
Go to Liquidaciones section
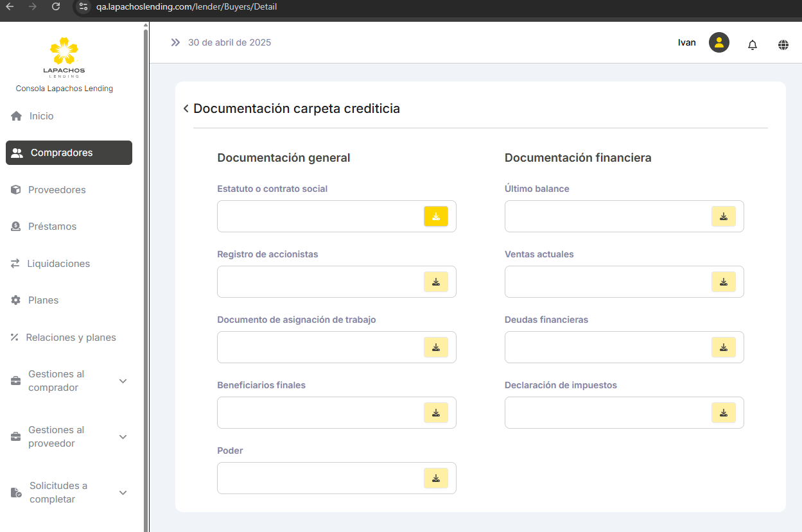[x=58, y=264]
